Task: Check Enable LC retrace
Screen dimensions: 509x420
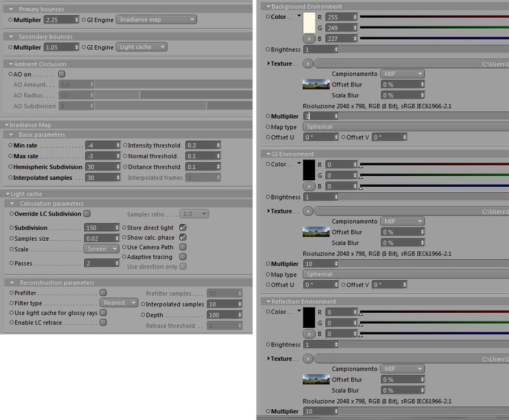Action: click(x=103, y=322)
